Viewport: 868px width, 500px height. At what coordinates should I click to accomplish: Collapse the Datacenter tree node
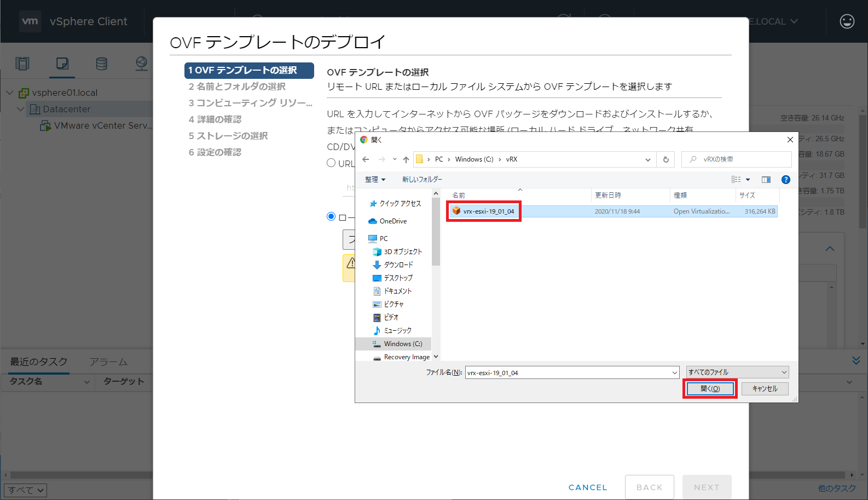coord(21,109)
